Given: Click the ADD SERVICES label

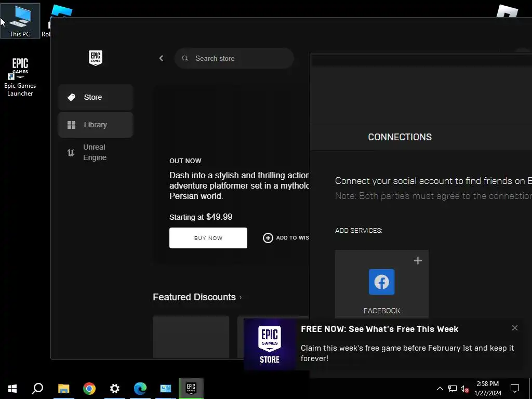Looking at the screenshot, I should [x=358, y=230].
